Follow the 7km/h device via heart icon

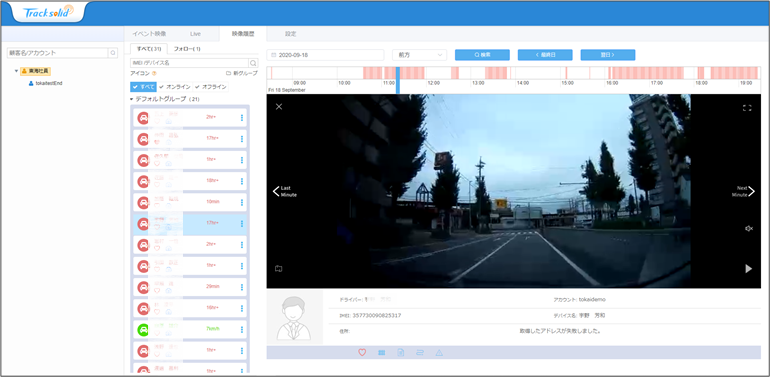pos(157,333)
